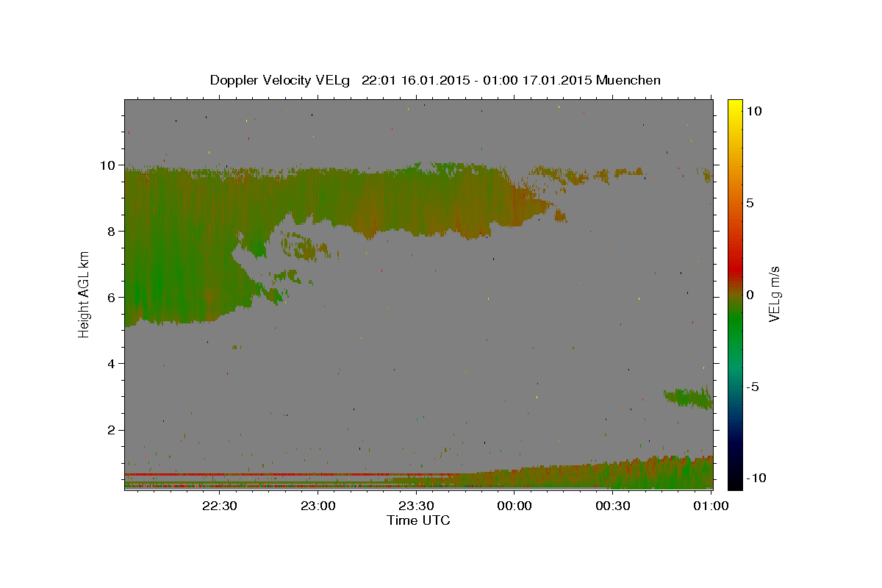Click the colorbar value -5
The width and height of the screenshot is (882, 588).
[x=752, y=387]
